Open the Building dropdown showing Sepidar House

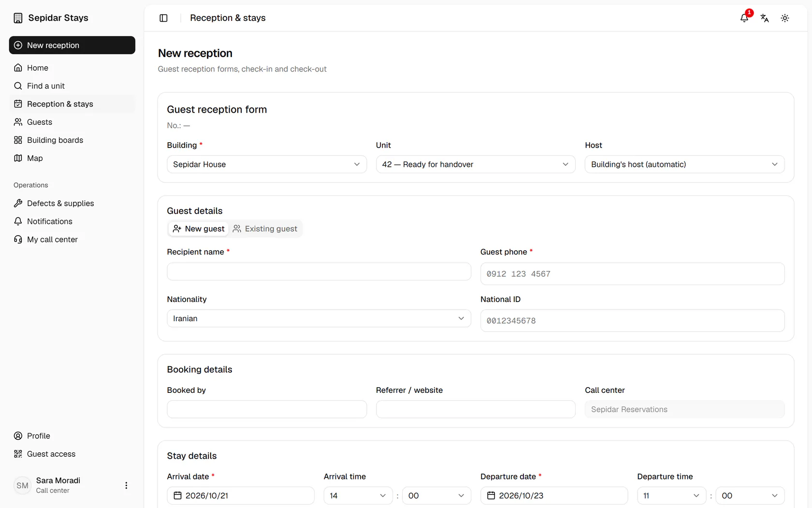pos(267,164)
